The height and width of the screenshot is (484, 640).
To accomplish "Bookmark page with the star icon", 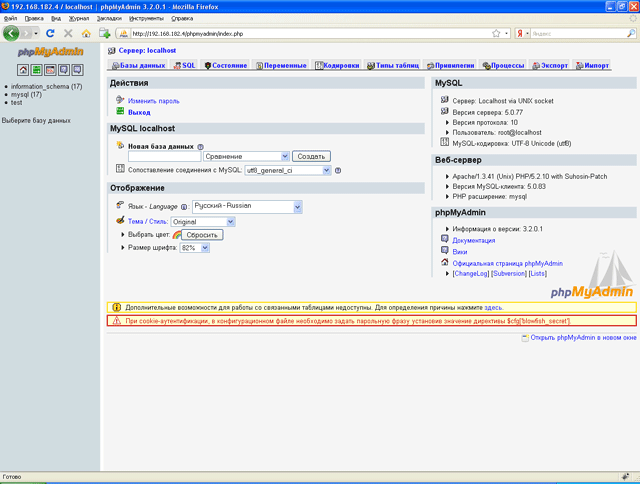I will click(x=496, y=33).
